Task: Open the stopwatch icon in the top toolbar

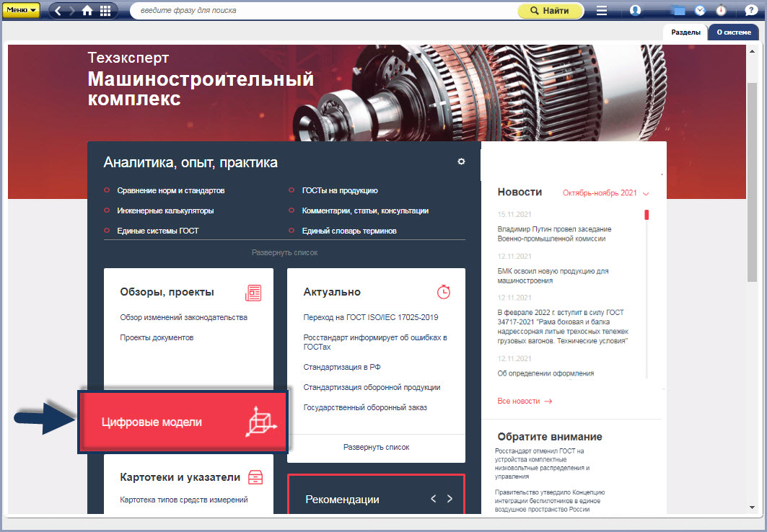Action: coord(722,10)
